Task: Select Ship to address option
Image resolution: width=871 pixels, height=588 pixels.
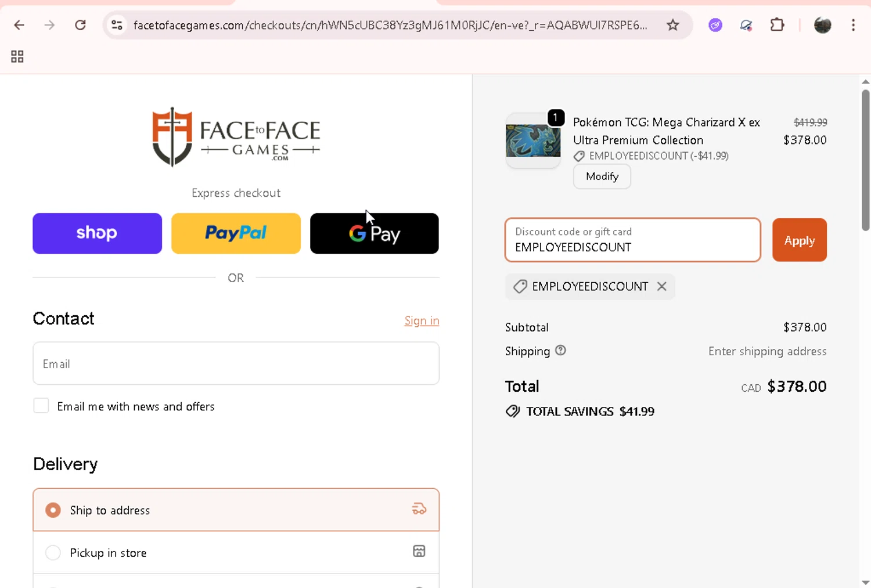Action: 236,510
